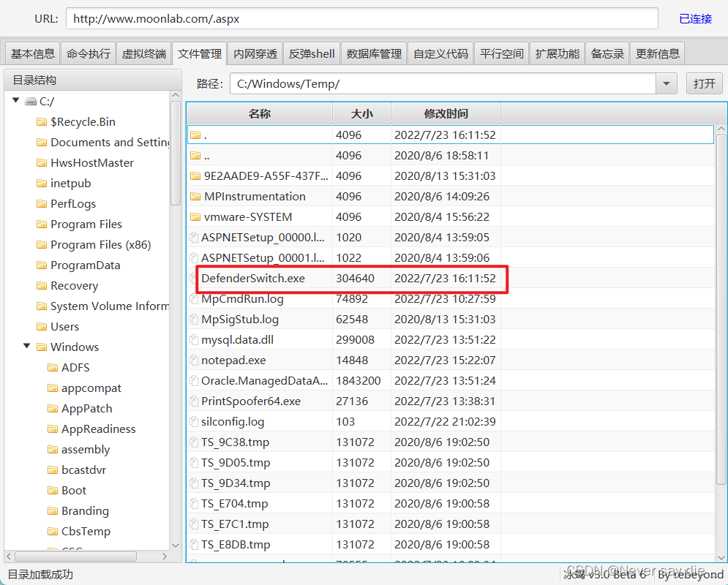Click the 打开 button
Viewport: 728px width, 585px height.
pyautogui.click(x=705, y=84)
